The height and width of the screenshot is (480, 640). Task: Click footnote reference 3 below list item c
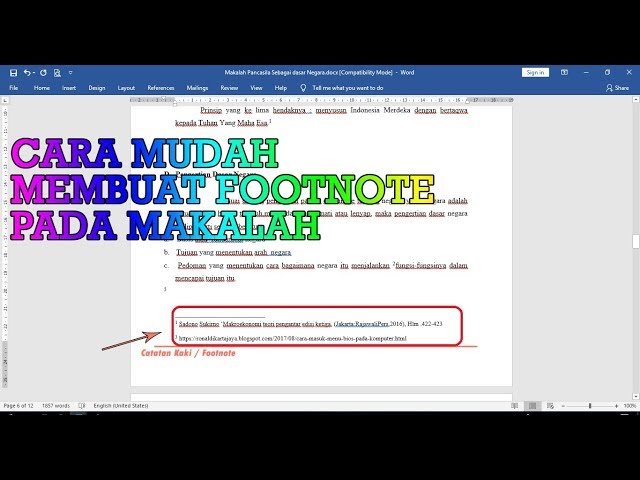tap(165, 289)
